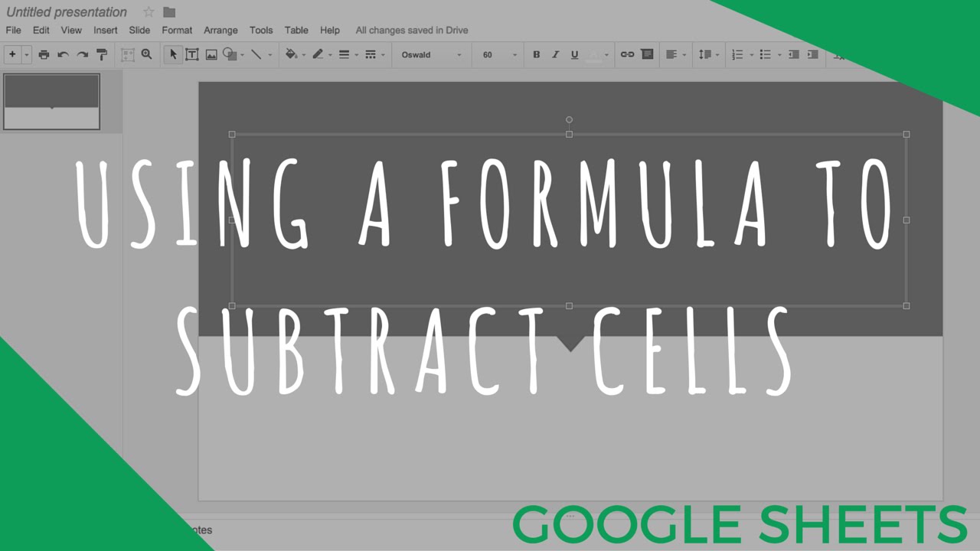Expand the Line tool dropdown arrow
This screenshot has height=551, width=980.
pyautogui.click(x=269, y=55)
